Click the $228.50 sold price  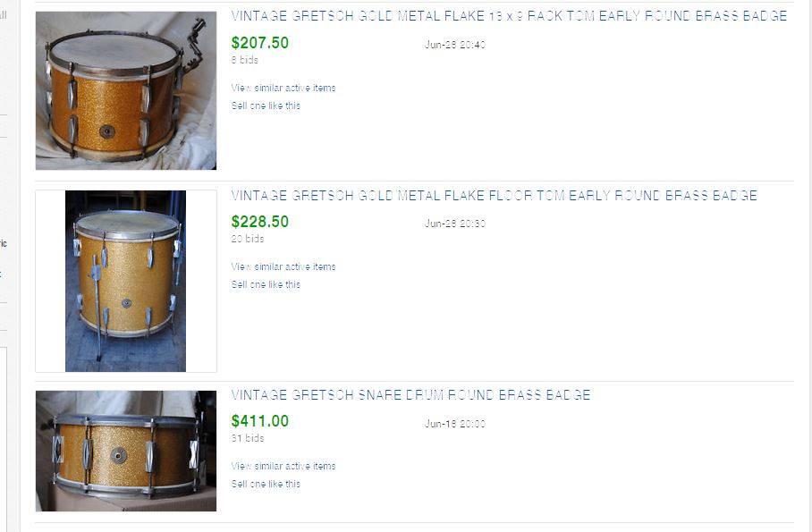[259, 222]
